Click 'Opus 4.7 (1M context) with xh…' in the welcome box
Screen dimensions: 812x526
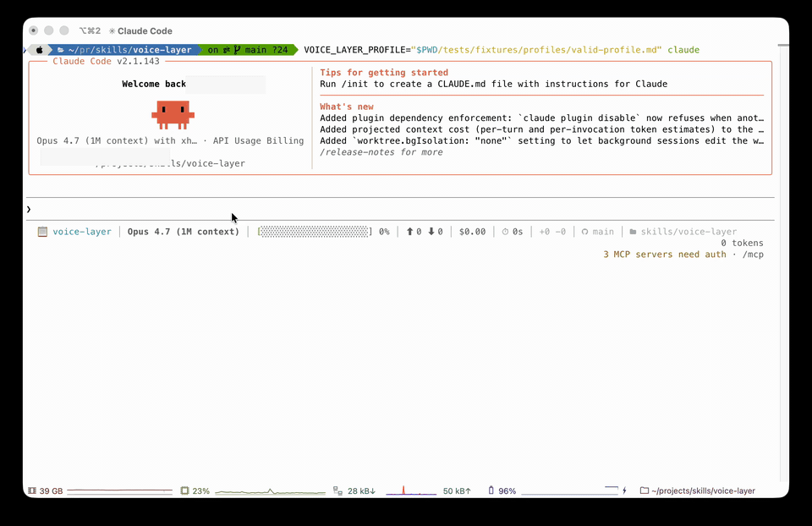(117, 141)
